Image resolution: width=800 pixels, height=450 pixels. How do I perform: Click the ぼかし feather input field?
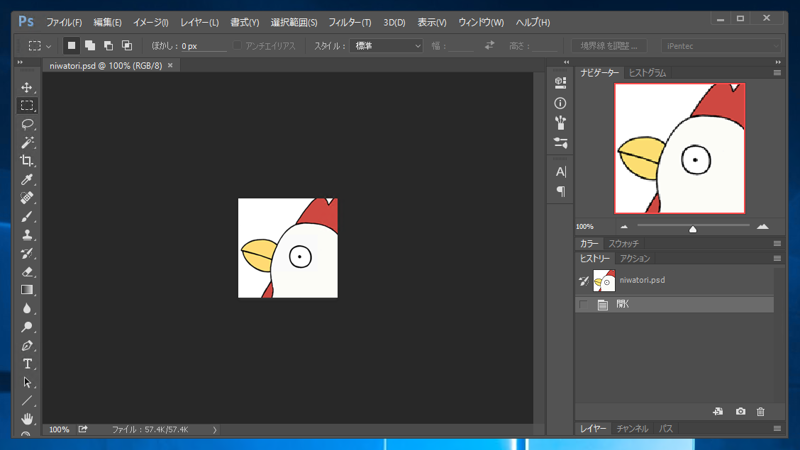click(202, 46)
